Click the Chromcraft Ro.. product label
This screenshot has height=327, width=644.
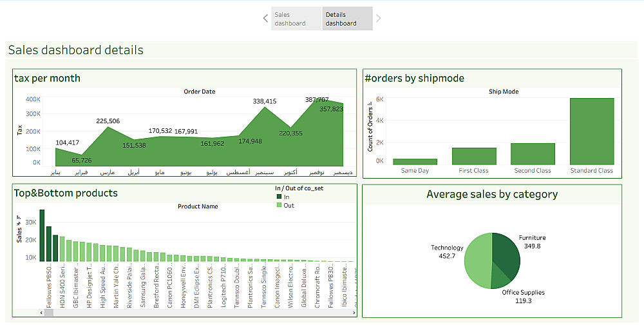317,287
